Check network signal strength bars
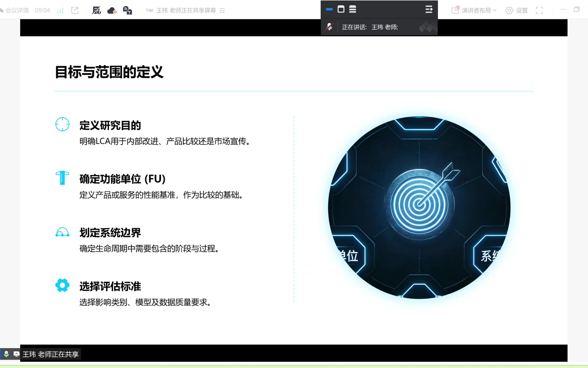 pos(60,10)
